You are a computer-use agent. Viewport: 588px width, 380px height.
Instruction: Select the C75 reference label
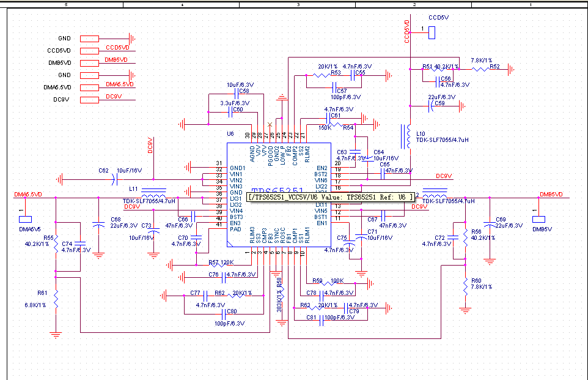(x=342, y=237)
